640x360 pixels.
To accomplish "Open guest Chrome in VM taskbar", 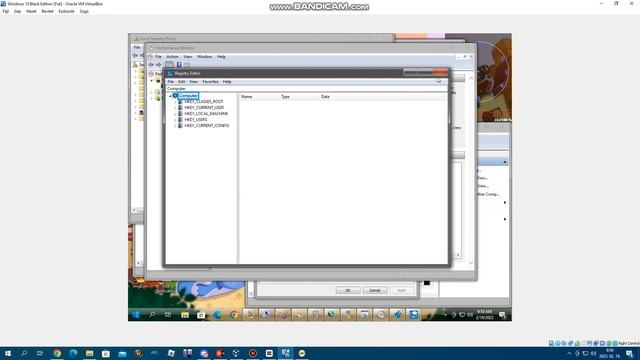I will [x=233, y=315].
